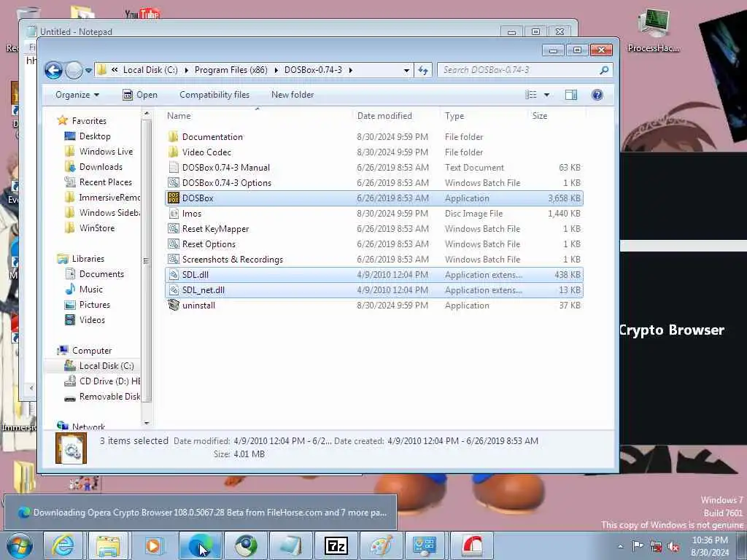Select Screenshots & Recordings batch file
The width and height of the screenshot is (747, 560).
coord(374,260)
